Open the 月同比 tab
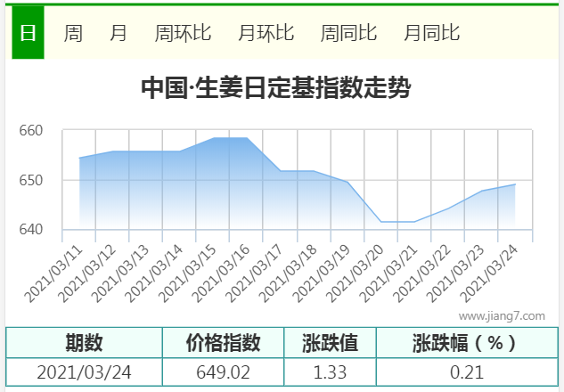Viewport: 564px width, 392px height. coord(431,33)
